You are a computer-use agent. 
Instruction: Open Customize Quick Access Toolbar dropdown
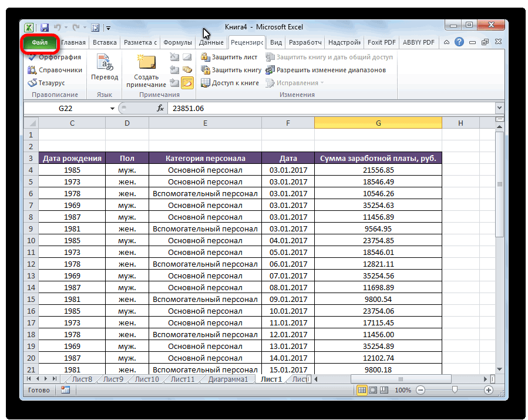pos(109,28)
